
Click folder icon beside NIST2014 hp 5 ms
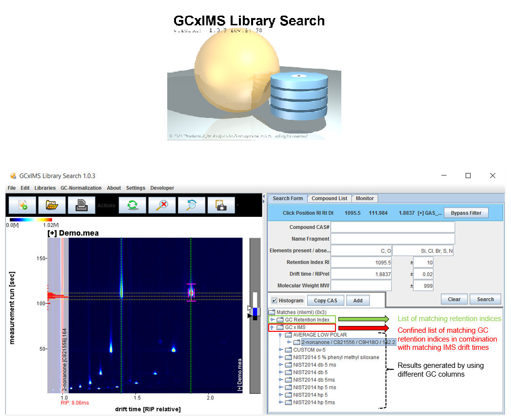288,387
